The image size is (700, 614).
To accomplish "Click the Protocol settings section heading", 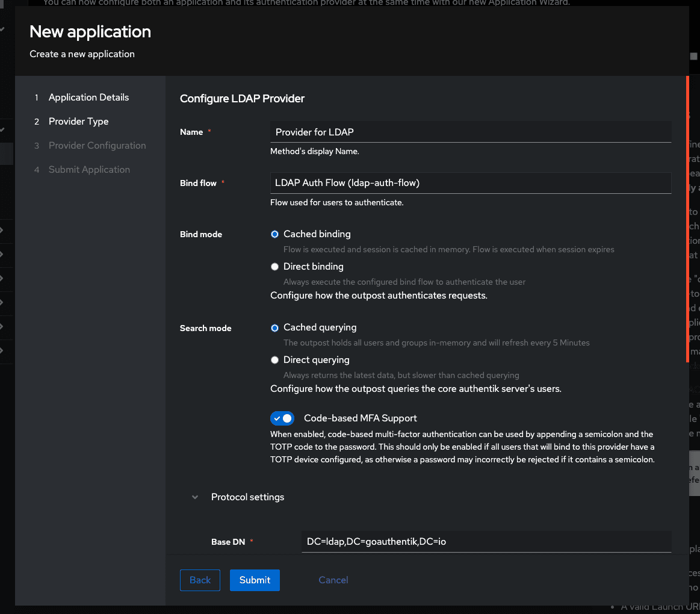I will coord(247,497).
